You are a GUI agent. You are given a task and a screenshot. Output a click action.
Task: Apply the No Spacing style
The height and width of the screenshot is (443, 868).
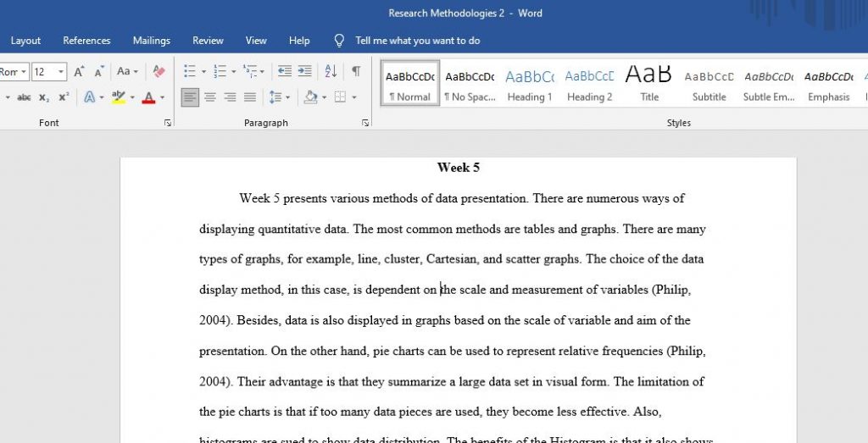pos(470,84)
